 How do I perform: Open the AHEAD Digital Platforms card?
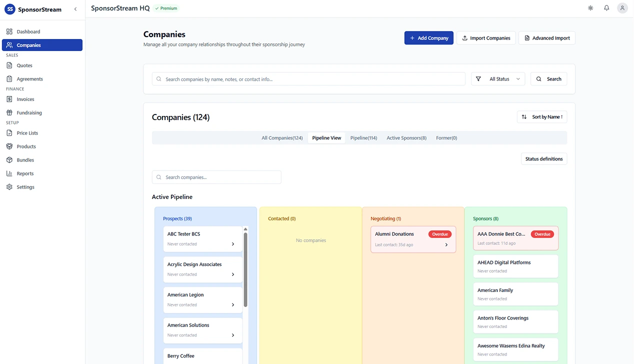tap(515, 266)
